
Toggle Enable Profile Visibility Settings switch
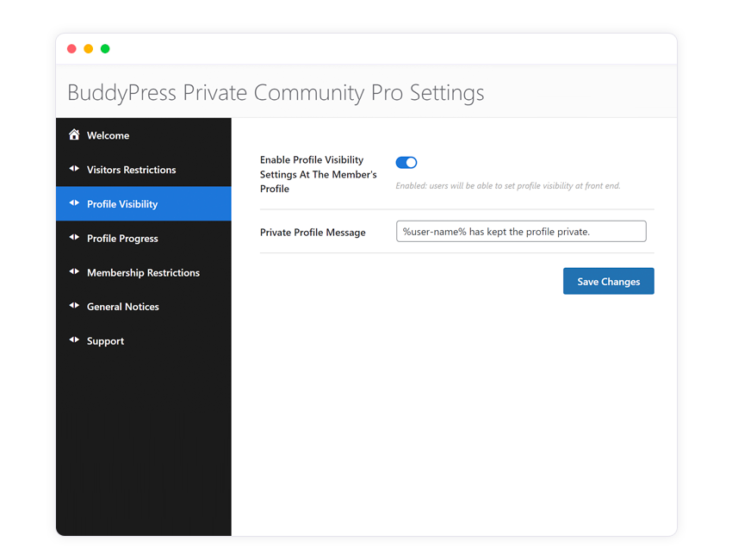pyautogui.click(x=406, y=163)
